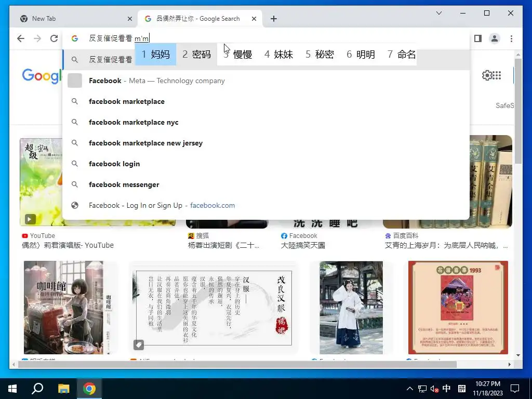
Task: Open the Google apps grid
Action: click(497, 75)
